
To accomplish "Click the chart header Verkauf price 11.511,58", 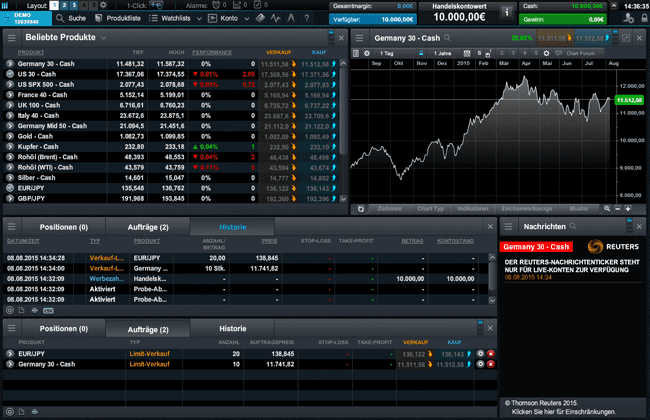I will [555, 38].
